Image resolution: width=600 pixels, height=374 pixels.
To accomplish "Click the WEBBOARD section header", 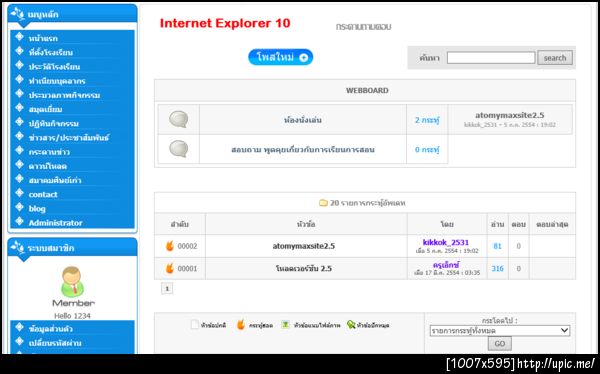I will pos(367,90).
